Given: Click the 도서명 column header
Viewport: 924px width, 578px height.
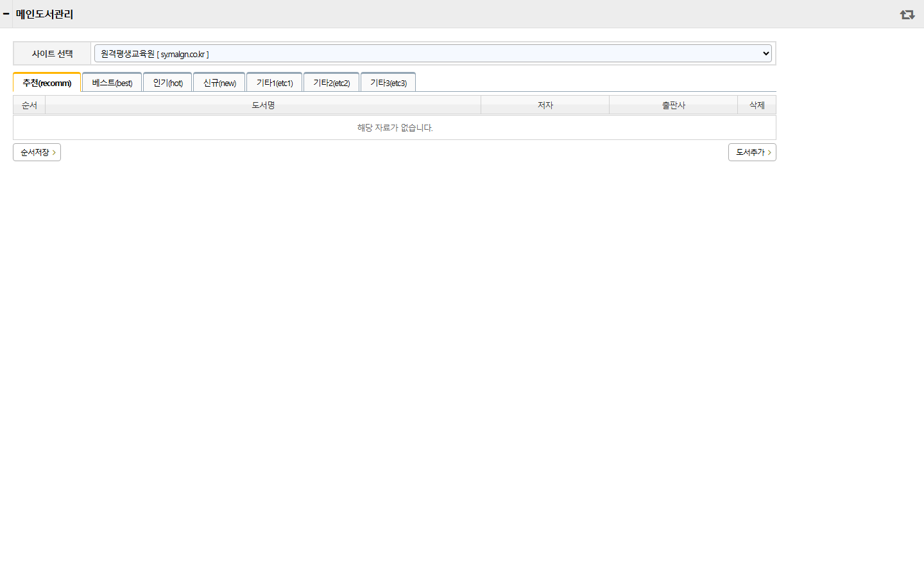Looking at the screenshot, I should 263,105.
